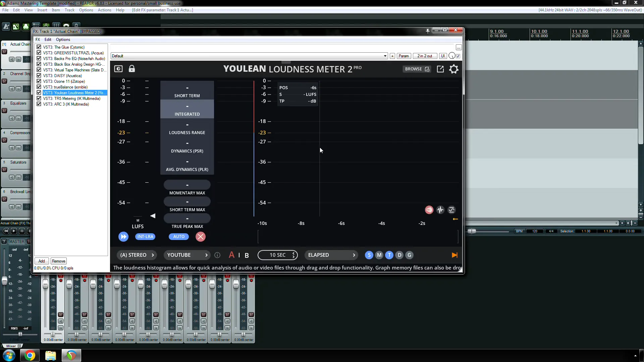Click the M circle filter button
The width and height of the screenshot is (644, 362).
coord(379,255)
